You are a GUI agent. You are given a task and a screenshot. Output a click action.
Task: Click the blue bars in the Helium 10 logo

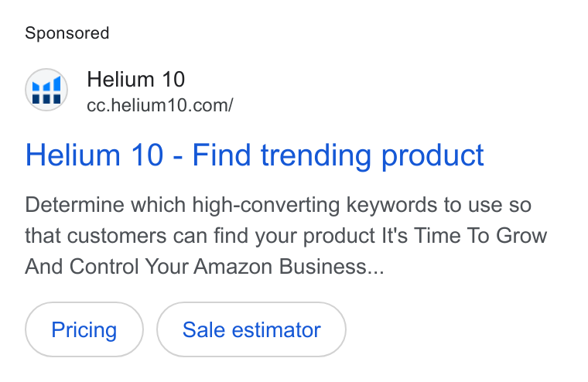point(46,85)
